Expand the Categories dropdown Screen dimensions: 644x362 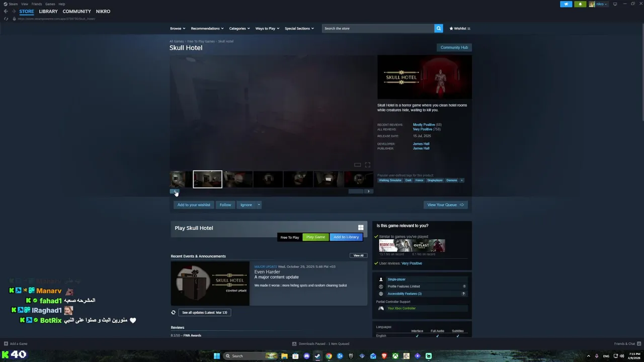tap(239, 28)
